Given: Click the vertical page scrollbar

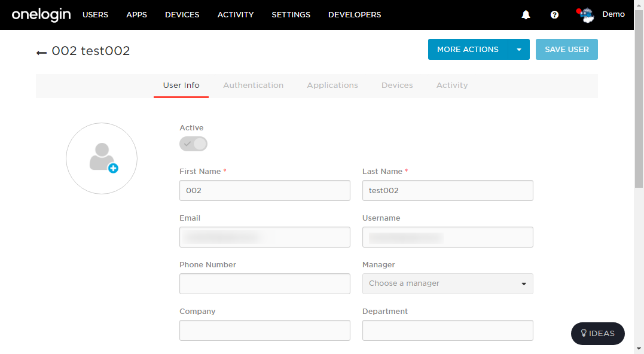Looking at the screenshot, I should tap(639, 99).
